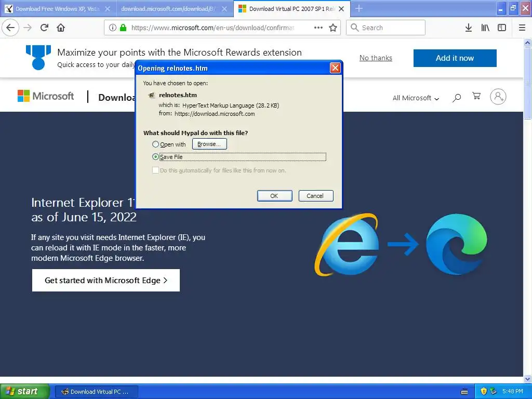532x399 pixels.
Task: Expand the All Microsoft dropdown
Action: pyautogui.click(x=416, y=98)
